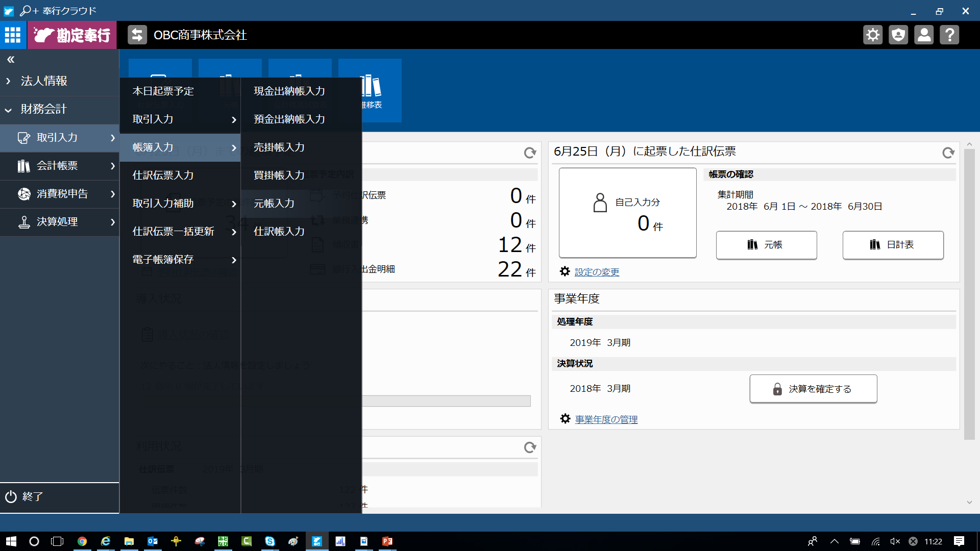
Task: Open the app launcher grid icon top left
Action: (13, 35)
